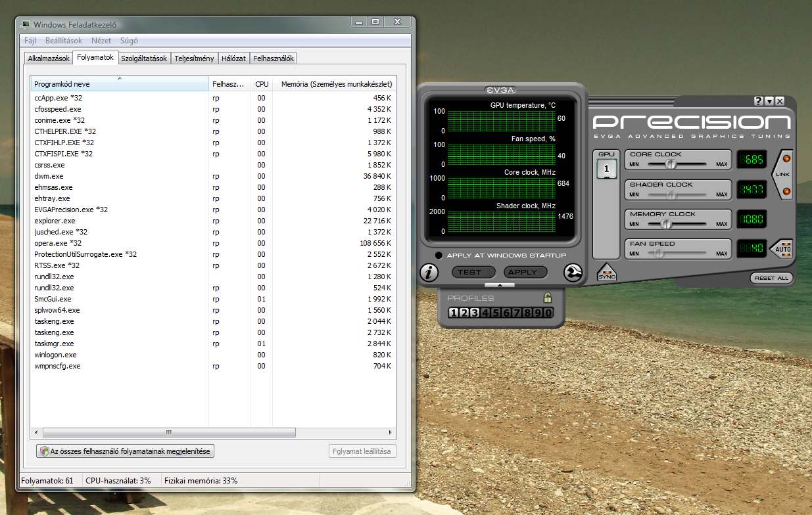The width and height of the screenshot is (812, 515).
Task: Click the Task Manager title bar icon
Action: pyautogui.click(x=26, y=24)
